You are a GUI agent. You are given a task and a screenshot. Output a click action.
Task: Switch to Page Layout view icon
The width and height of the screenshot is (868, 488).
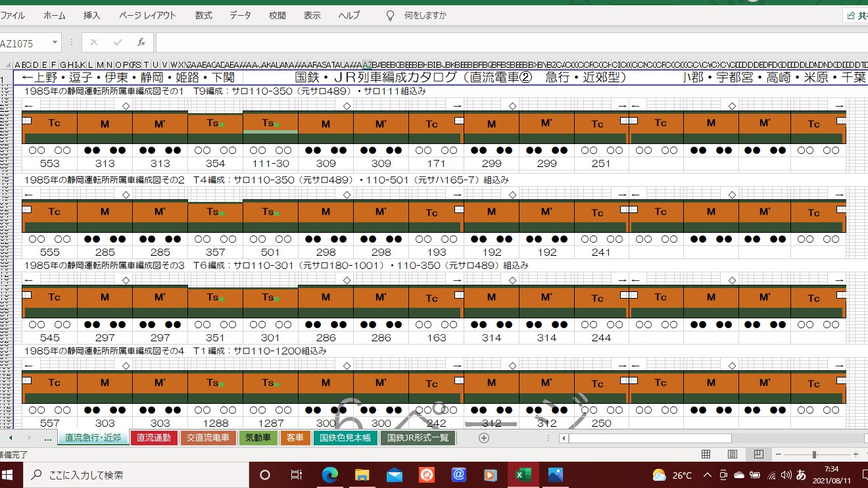click(x=732, y=454)
